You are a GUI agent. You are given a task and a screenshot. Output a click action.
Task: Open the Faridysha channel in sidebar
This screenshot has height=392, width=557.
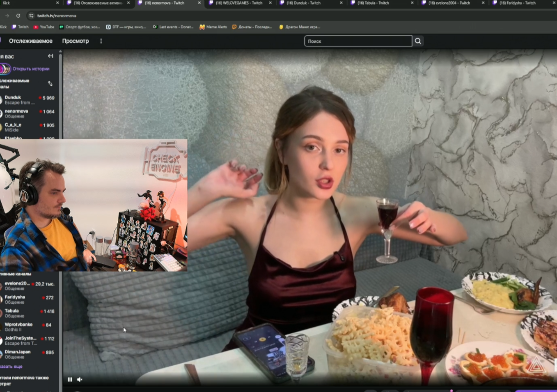[x=29, y=299]
